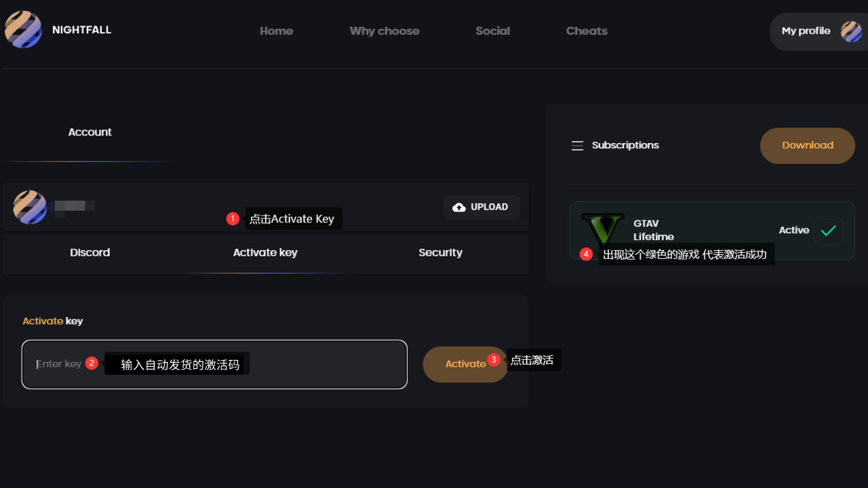Click the cloud upload icon
Screen dimensions: 868x488
pos(459,207)
